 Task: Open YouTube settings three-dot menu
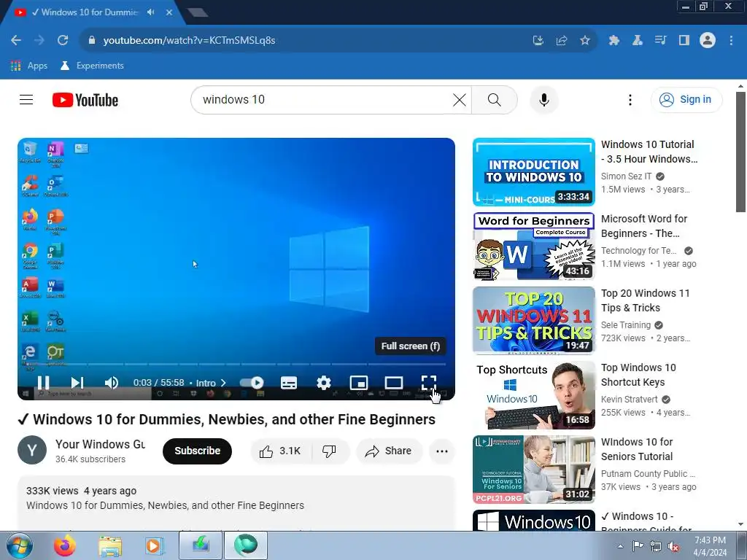(630, 99)
